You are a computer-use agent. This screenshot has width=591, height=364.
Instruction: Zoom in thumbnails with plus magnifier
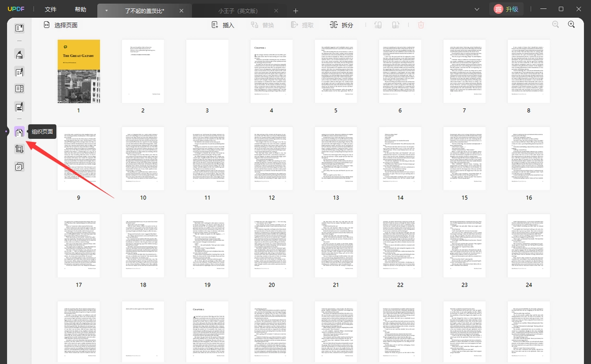(571, 25)
